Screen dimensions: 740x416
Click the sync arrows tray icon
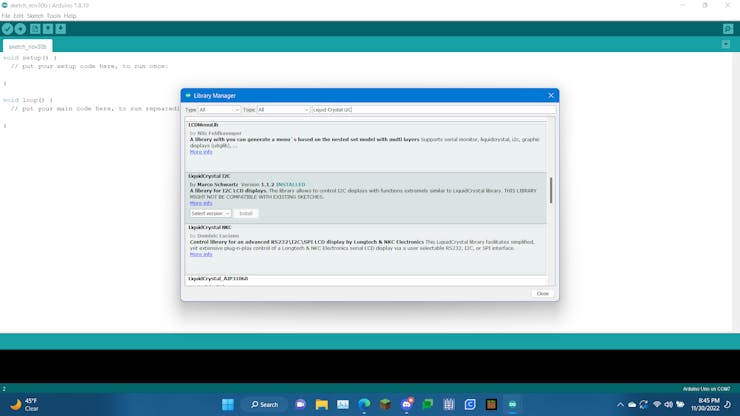click(x=643, y=405)
